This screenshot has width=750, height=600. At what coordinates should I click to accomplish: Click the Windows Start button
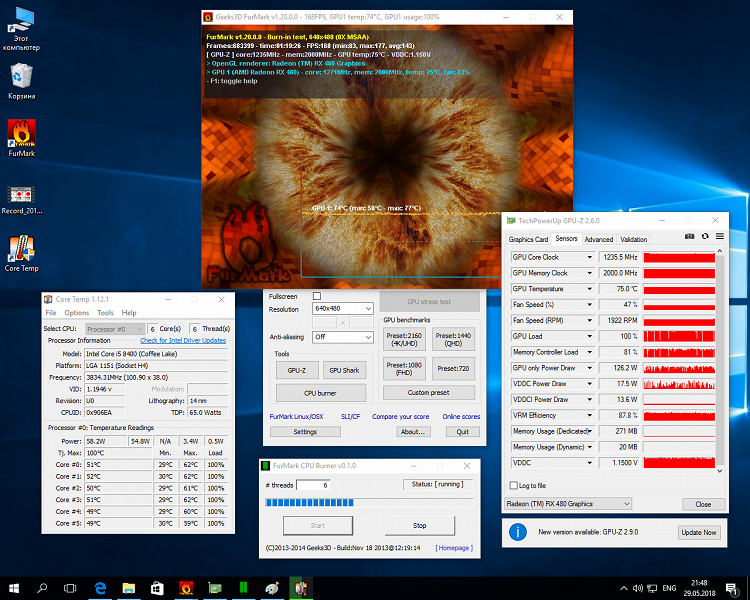pyautogui.click(x=12, y=588)
